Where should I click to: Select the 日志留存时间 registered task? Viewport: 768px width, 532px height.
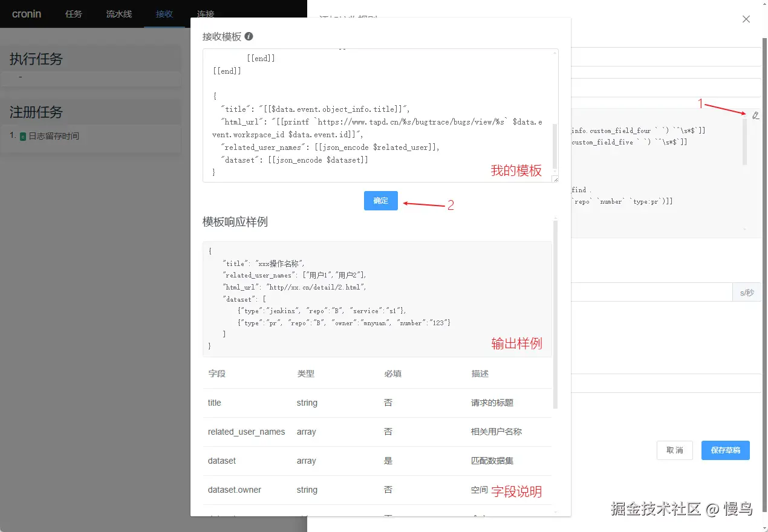[x=54, y=136]
